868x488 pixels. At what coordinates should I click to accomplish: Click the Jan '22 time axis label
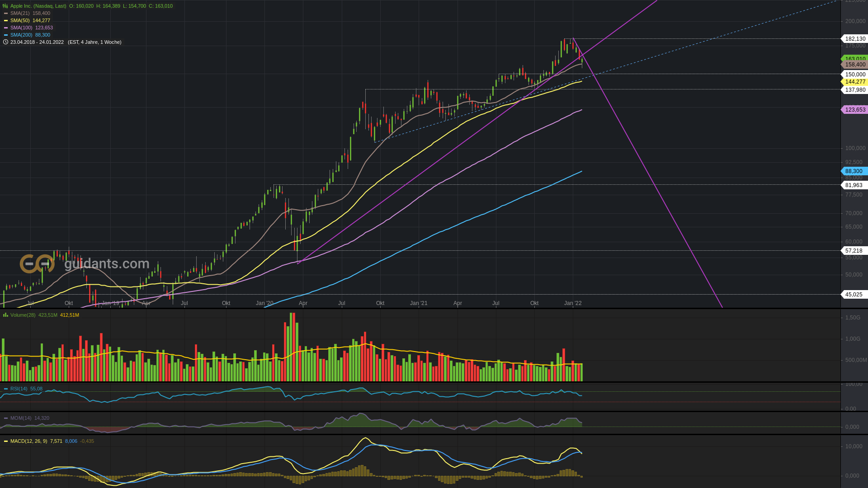[x=573, y=303]
